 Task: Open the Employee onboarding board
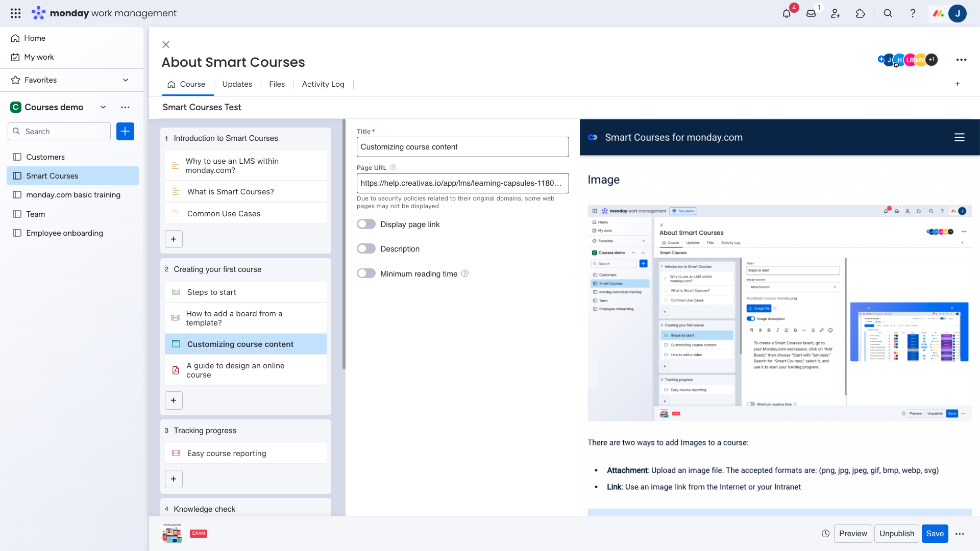click(x=72, y=233)
